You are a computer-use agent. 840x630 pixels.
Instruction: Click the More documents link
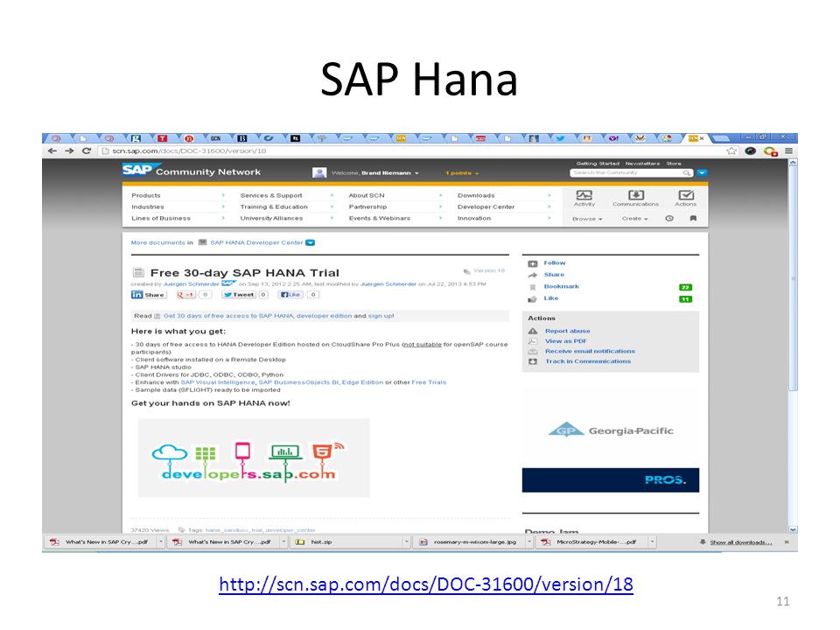(157, 242)
